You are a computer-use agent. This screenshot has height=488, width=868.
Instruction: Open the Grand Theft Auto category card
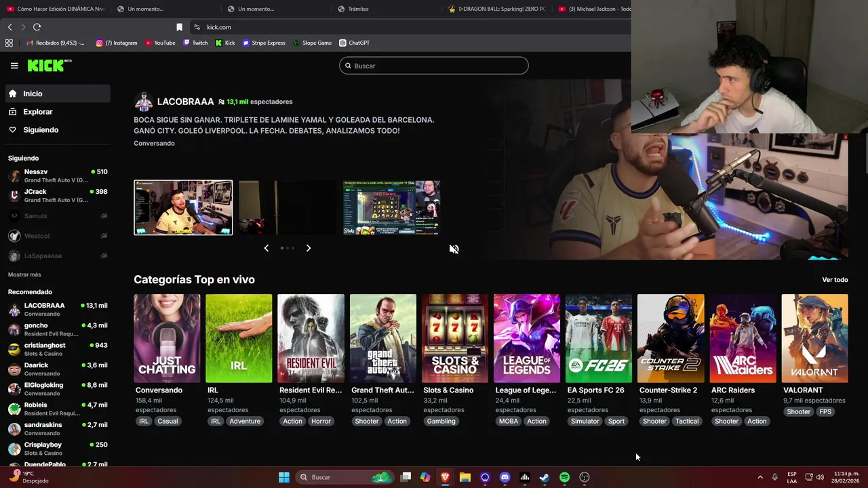[383, 338]
